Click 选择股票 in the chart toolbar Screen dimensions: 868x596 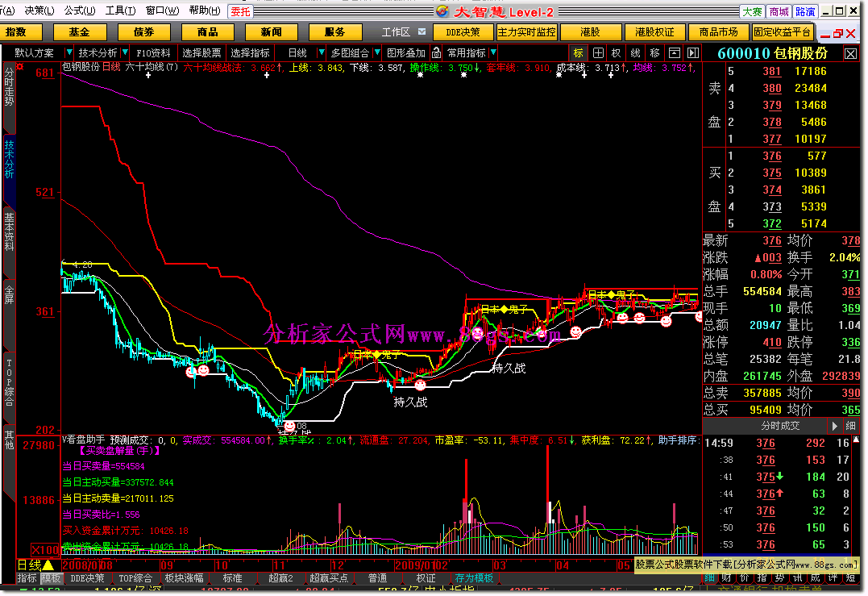click(x=201, y=52)
